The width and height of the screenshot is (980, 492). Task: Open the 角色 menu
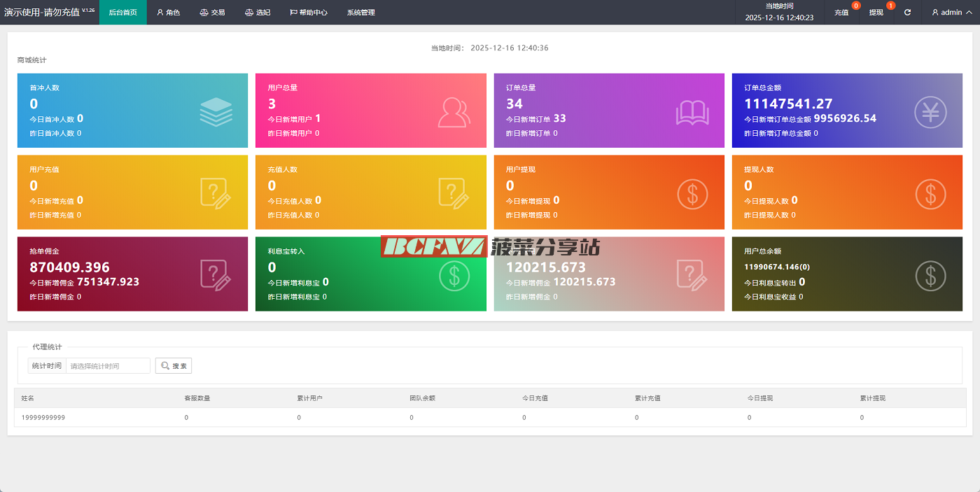[168, 13]
